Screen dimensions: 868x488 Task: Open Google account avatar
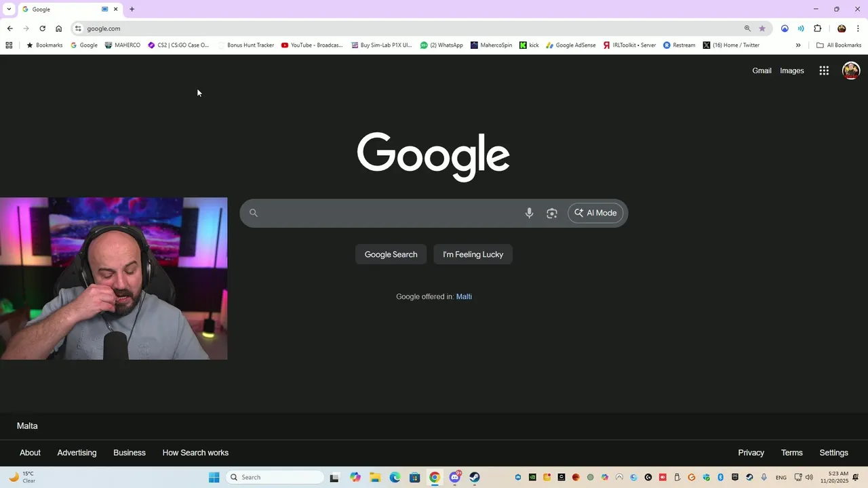851,70
